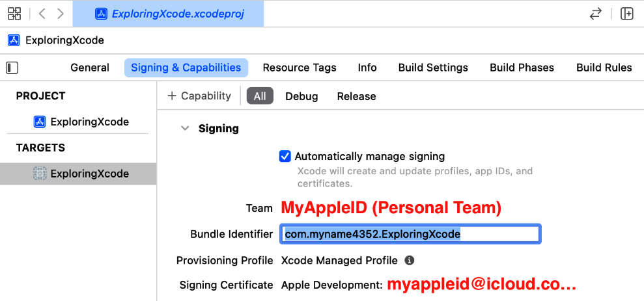Add a new Capability
The width and height of the screenshot is (644, 301).
pyautogui.click(x=200, y=96)
